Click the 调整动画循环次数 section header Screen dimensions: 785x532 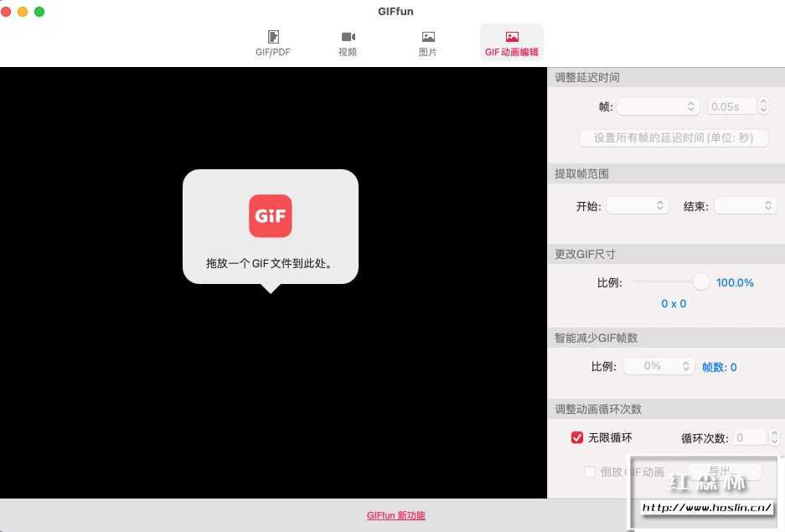pyautogui.click(x=666, y=409)
